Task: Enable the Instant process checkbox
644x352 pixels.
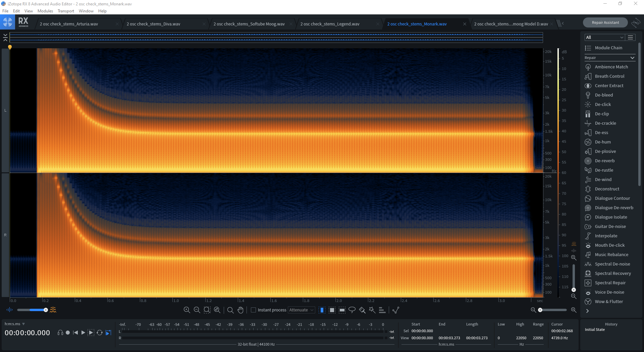Action: [x=254, y=310]
